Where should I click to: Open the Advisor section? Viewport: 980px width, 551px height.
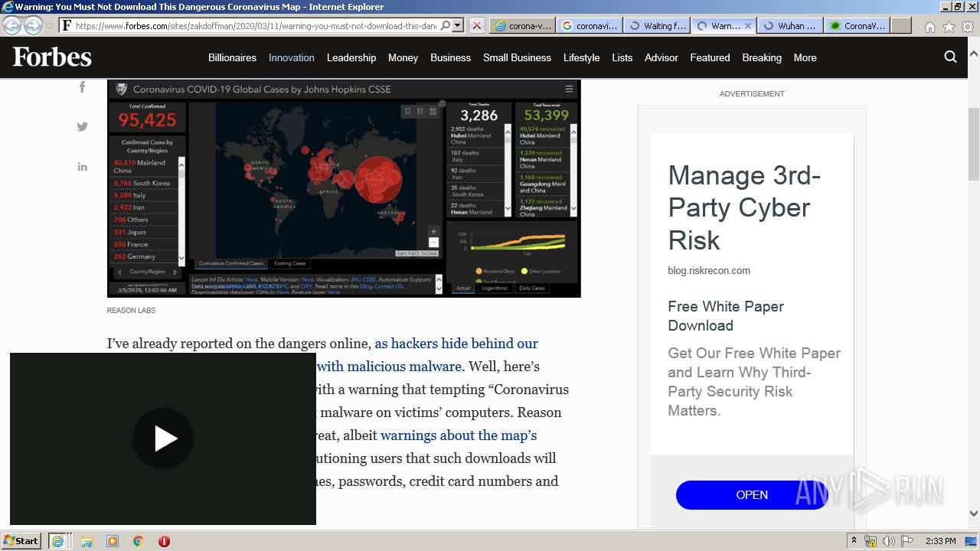[661, 57]
